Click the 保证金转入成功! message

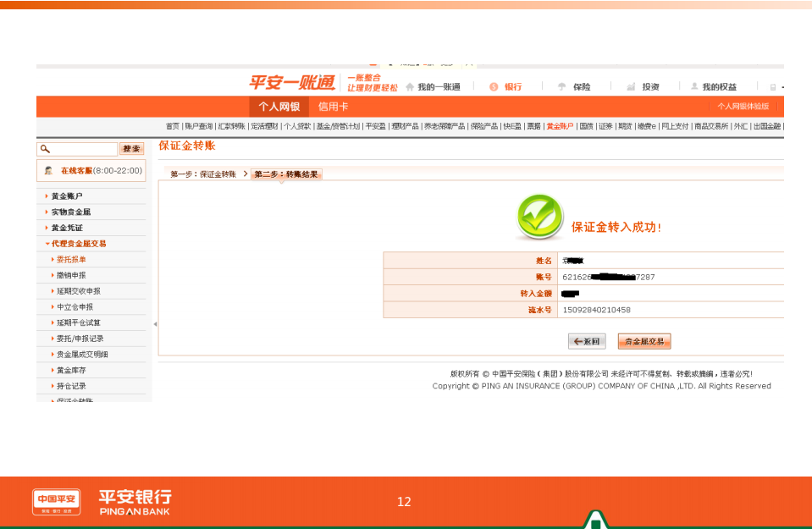point(616,227)
